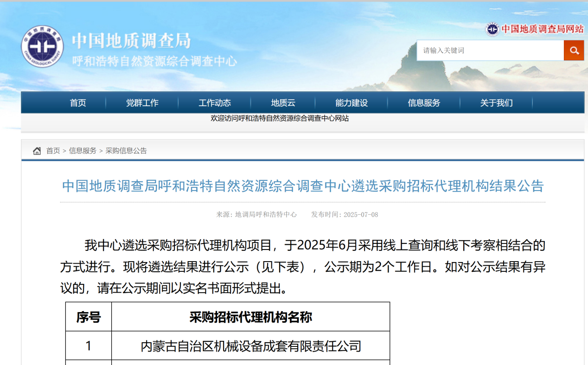The width and height of the screenshot is (588, 365).
Task: Click the 首页 text link in the breadcrumb
Action: pyautogui.click(x=53, y=151)
